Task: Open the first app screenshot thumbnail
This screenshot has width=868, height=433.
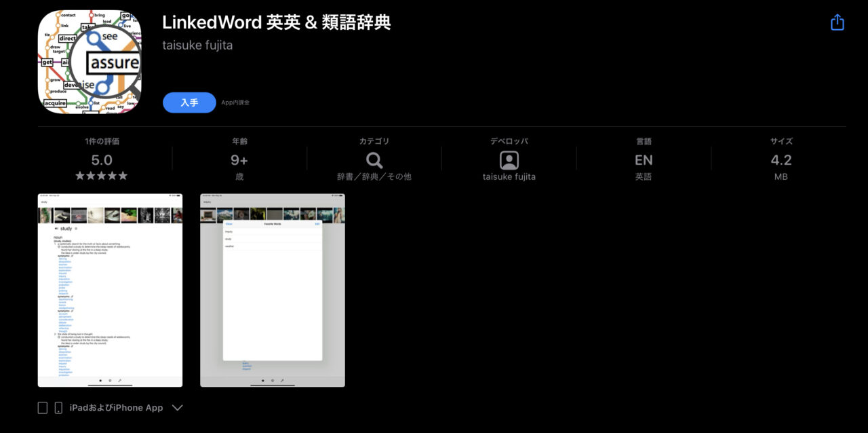Action: click(x=110, y=290)
